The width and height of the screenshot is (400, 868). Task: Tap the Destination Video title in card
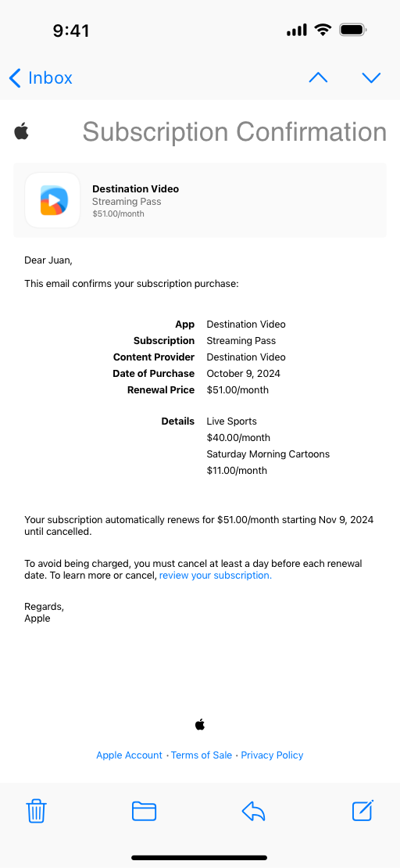(135, 188)
